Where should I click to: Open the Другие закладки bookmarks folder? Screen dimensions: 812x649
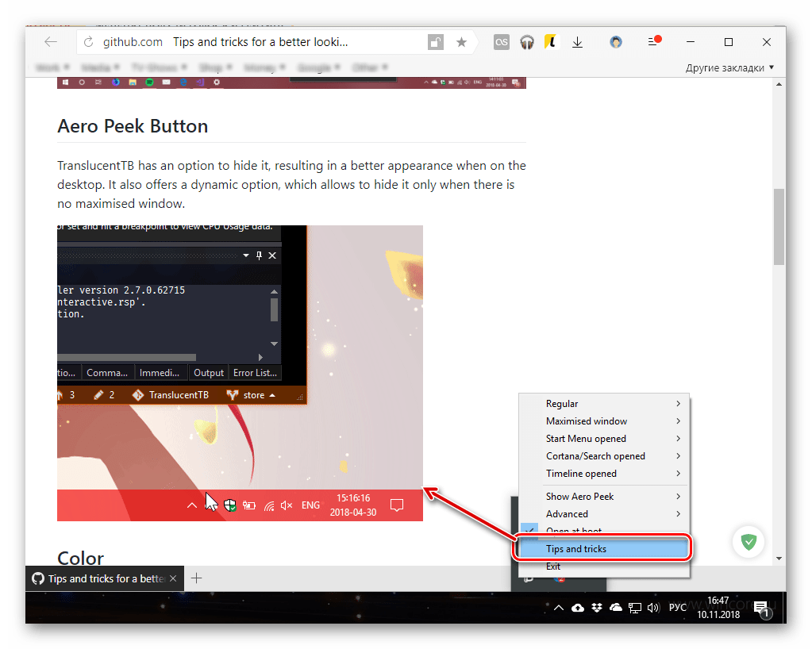(x=729, y=68)
